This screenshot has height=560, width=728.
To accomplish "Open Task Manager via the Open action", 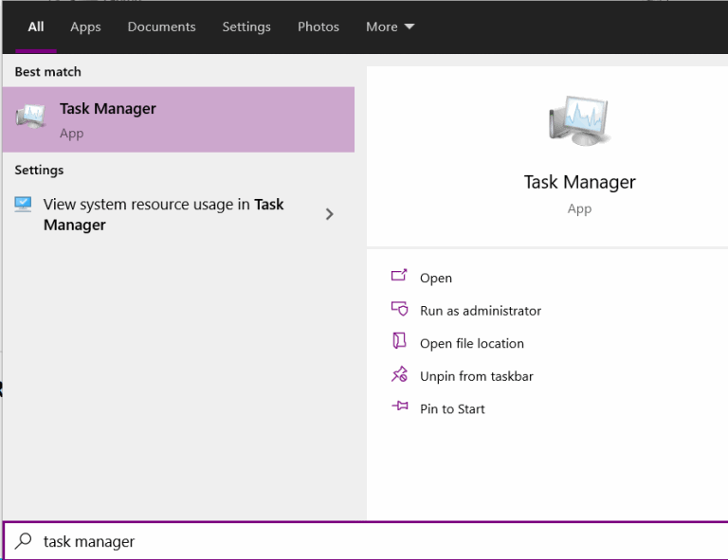I will (435, 278).
